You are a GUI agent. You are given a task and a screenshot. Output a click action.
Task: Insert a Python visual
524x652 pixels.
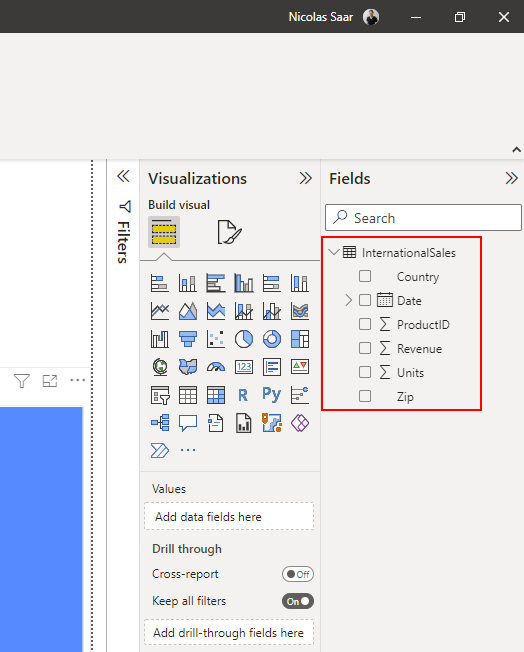272,394
